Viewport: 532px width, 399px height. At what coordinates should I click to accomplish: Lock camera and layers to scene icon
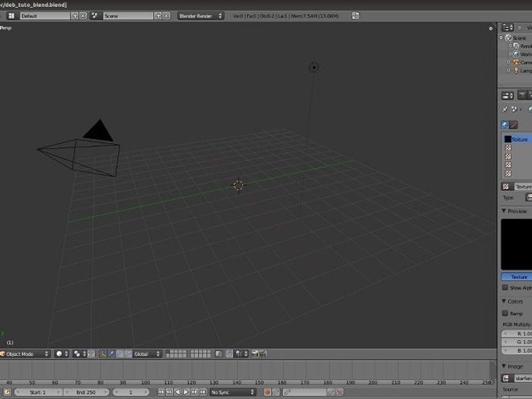(219, 354)
